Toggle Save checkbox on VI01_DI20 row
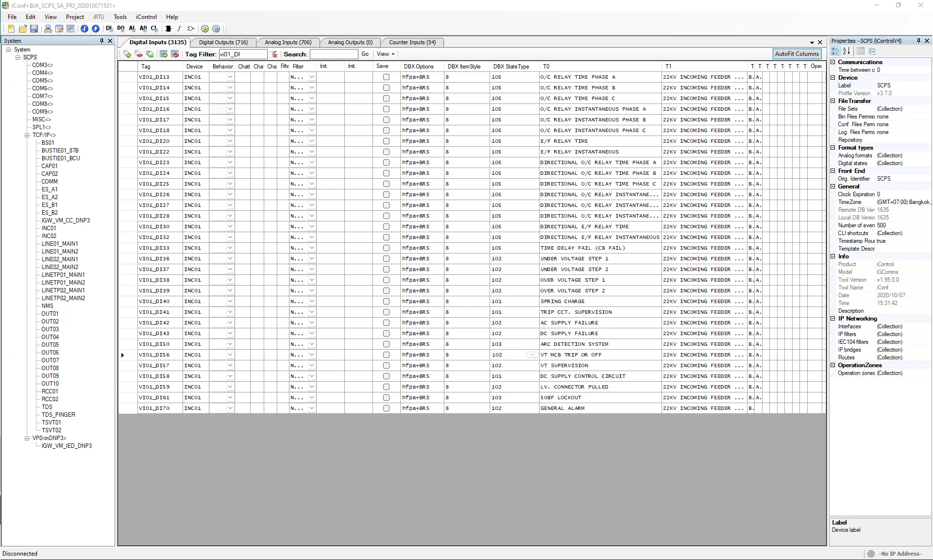This screenshot has height=560, width=933. coord(386,141)
